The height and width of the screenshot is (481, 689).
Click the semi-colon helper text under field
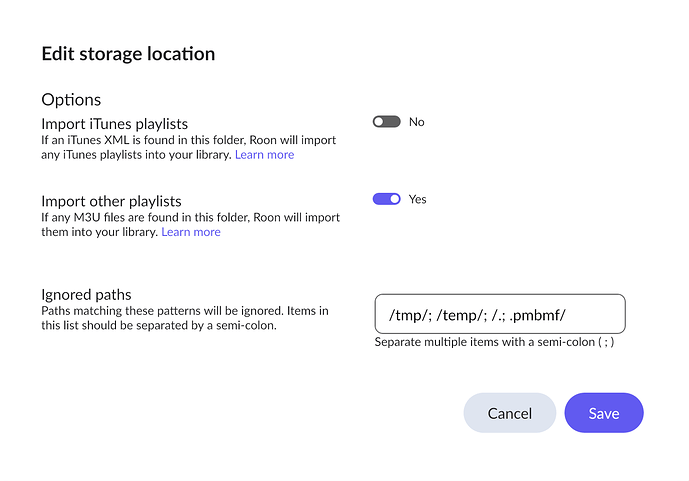pos(494,342)
